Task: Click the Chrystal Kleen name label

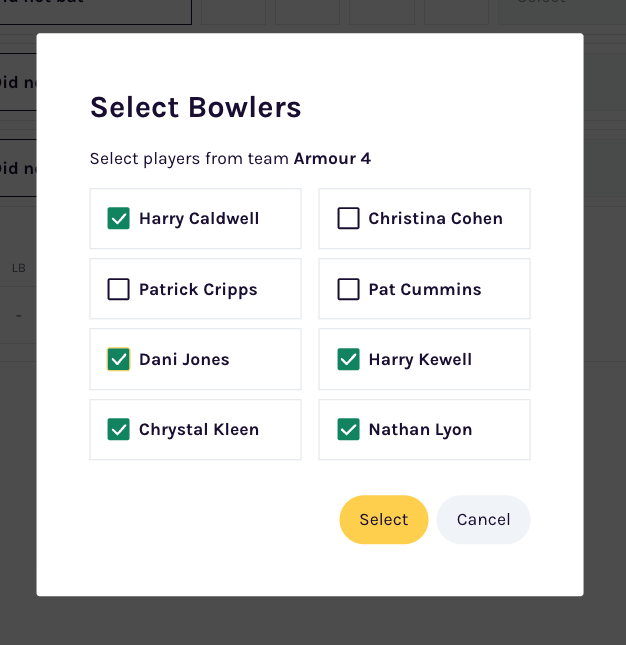Action: point(199,430)
